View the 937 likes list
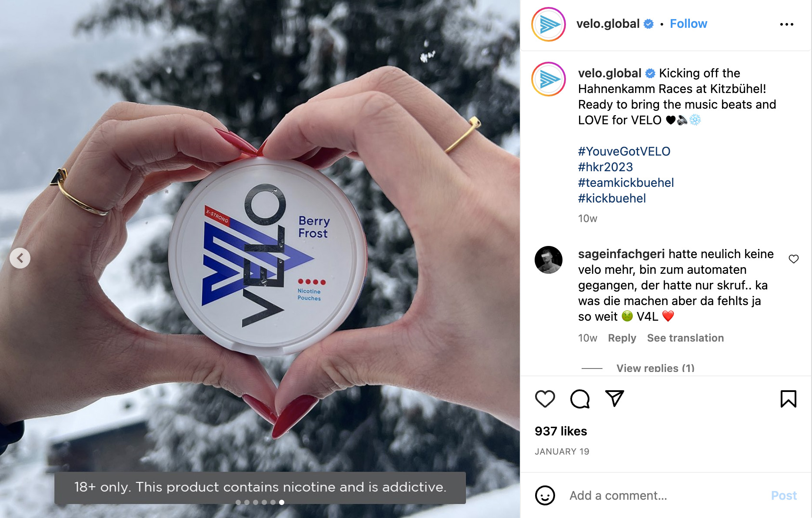The width and height of the screenshot is (812, 518). [x=561, y=431]
